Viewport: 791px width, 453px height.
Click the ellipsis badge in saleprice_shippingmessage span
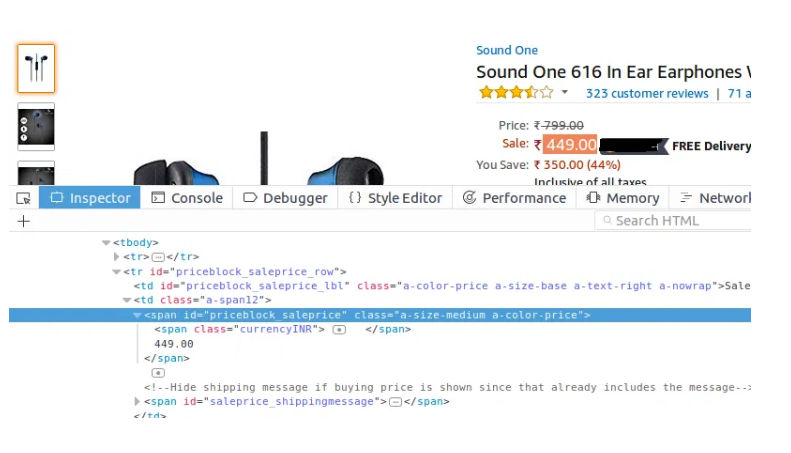coord(395,402)
